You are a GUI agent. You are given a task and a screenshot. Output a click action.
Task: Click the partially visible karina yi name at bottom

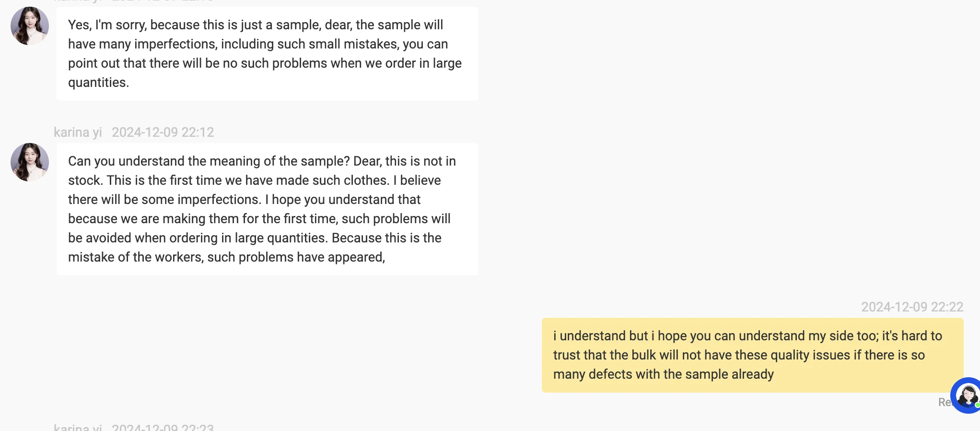(78, 427)
